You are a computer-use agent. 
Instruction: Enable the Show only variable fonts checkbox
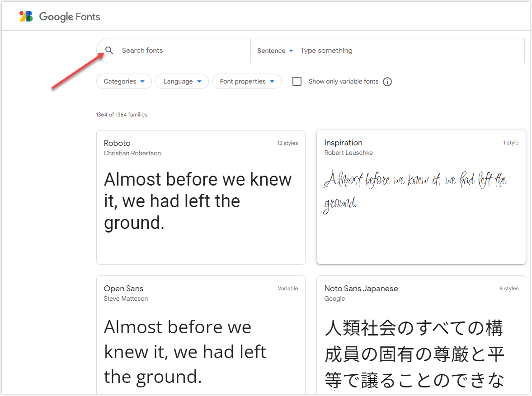tap(297, 82)
